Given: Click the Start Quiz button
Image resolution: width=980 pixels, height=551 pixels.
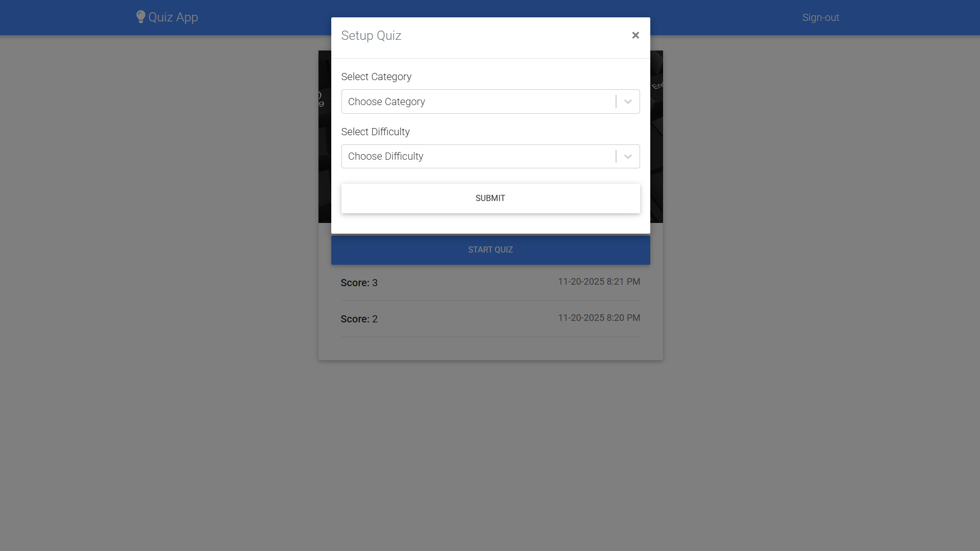Looking at the screenshot, I should click(x=491, y=250).
